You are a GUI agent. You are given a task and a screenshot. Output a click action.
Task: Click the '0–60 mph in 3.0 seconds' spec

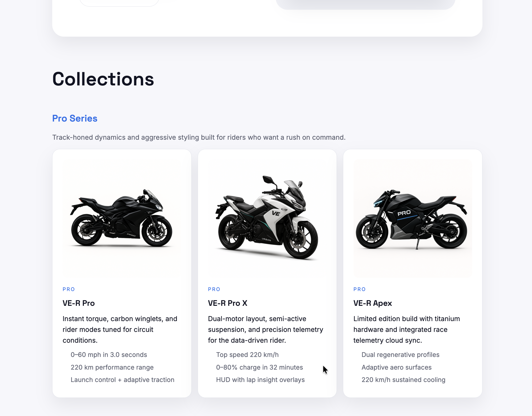109,355
